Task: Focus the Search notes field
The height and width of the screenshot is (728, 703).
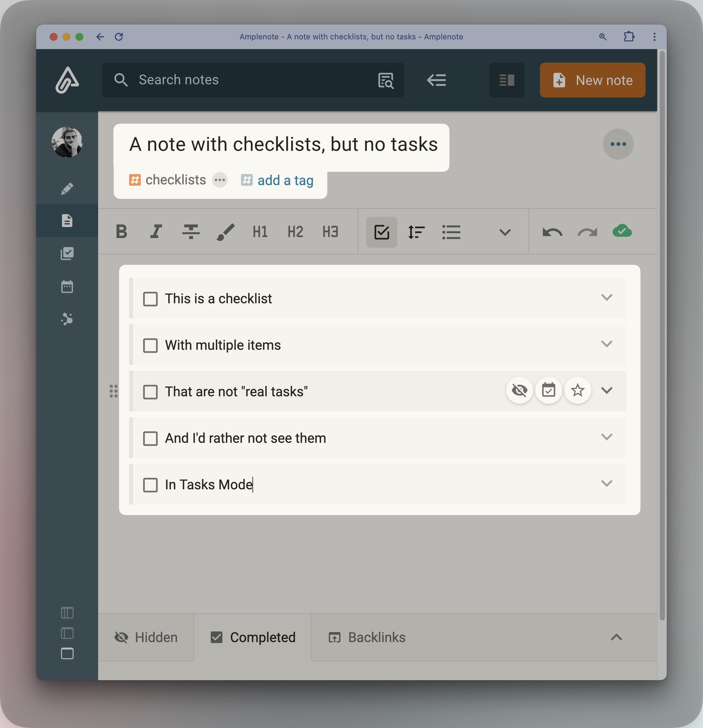Action: coord(253,80)
